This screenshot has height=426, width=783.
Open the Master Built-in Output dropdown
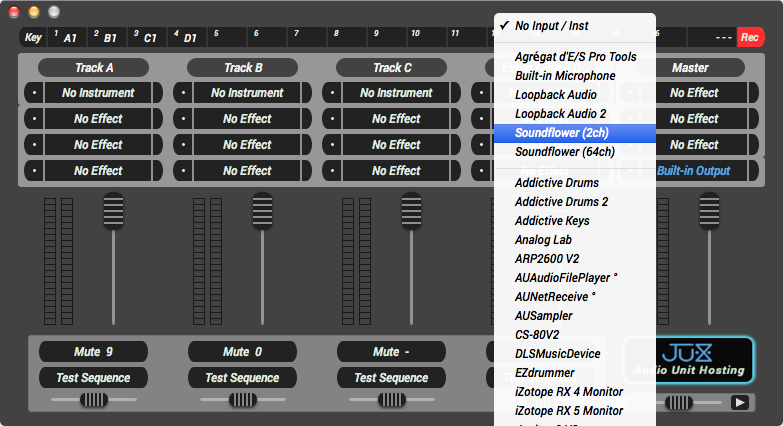pos(693,171)
